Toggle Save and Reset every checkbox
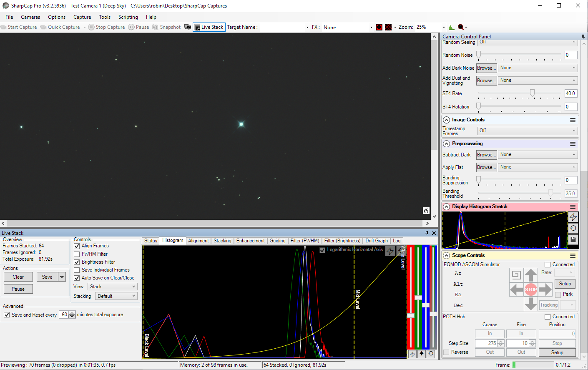Screen dimensions: 588x370 7,315
